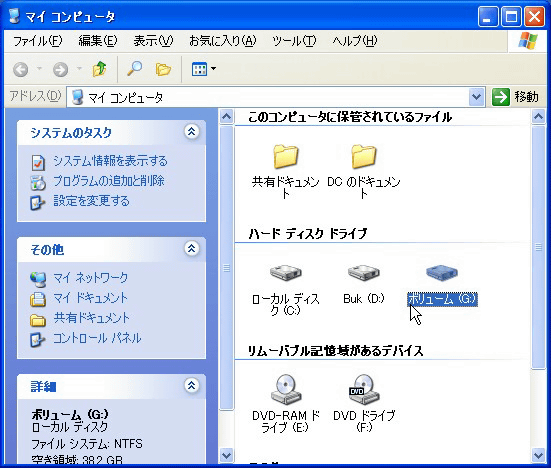The height and width of the screenshot is (468, 551).
Task: Select the Buk (D:) drive icon
Action: pyautogui.click(x=364, y=273)
